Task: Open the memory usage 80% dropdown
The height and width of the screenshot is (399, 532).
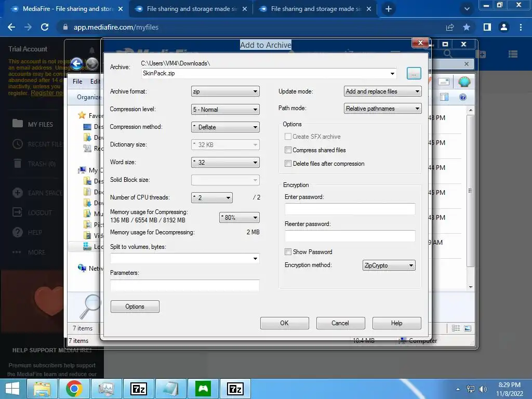Action: [239, 218]
